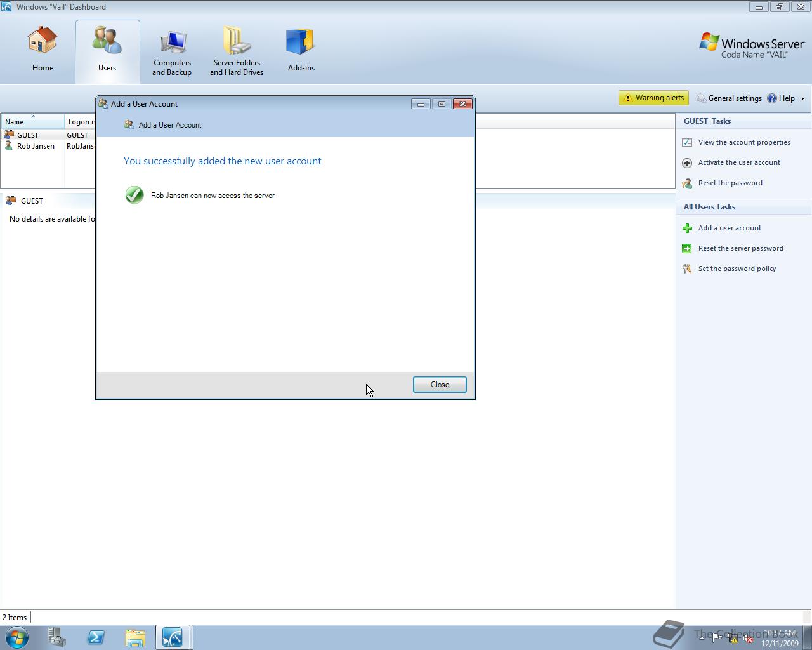Click the activate account arrow icon
This screenshot has height=650, width=812.
[687, 162]
